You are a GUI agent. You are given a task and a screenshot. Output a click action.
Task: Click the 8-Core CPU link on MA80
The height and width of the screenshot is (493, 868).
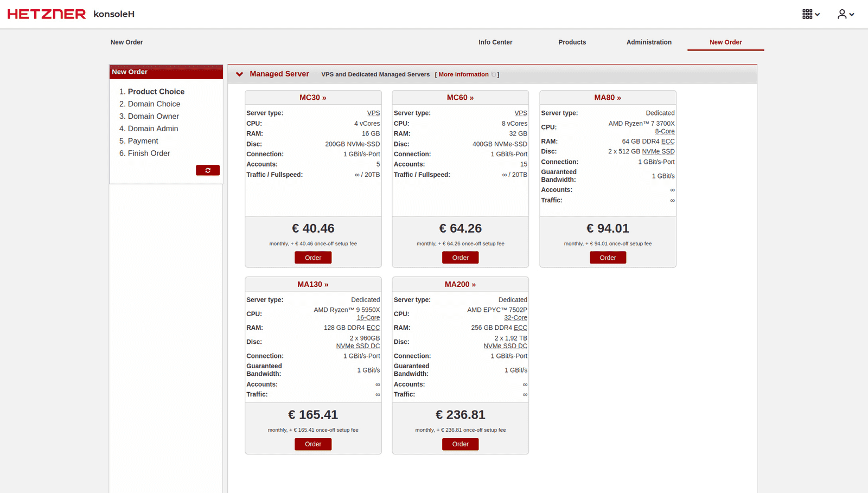click(665, 131)
